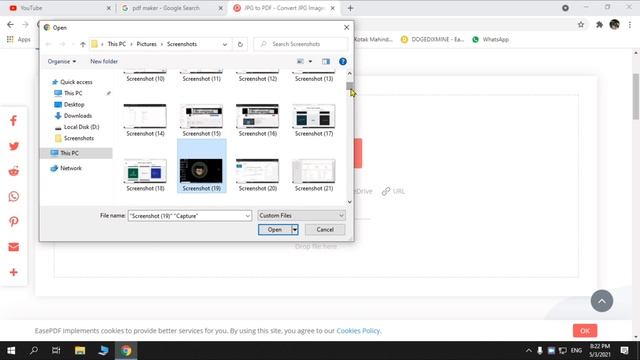The width and height of the screenshot is (640, 360).
Task: Open the Organise dropdown menu
Action: click(62, 61)
